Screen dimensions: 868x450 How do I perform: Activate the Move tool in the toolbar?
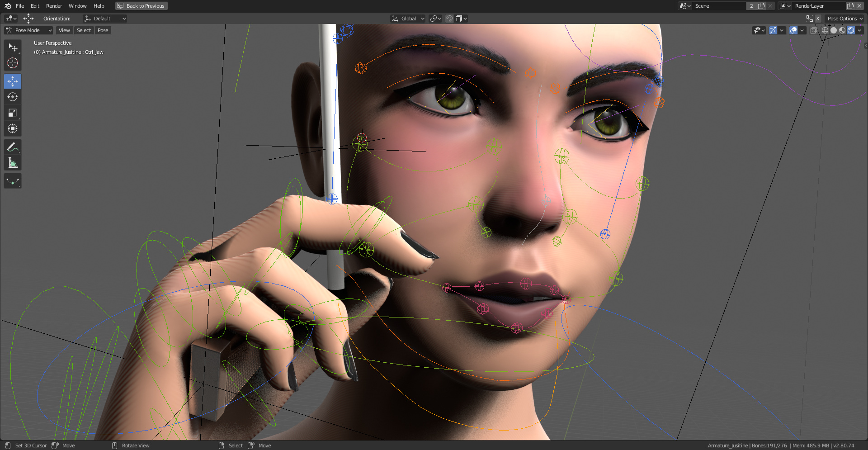coord(13,81)
